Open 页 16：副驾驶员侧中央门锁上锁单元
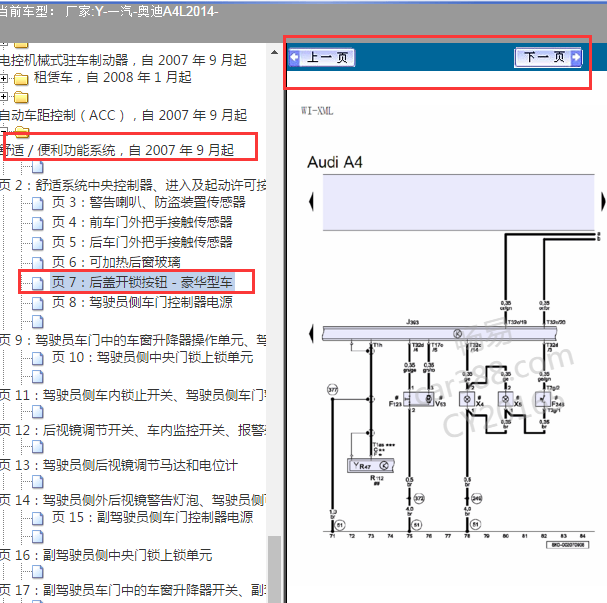 (106, 555)
